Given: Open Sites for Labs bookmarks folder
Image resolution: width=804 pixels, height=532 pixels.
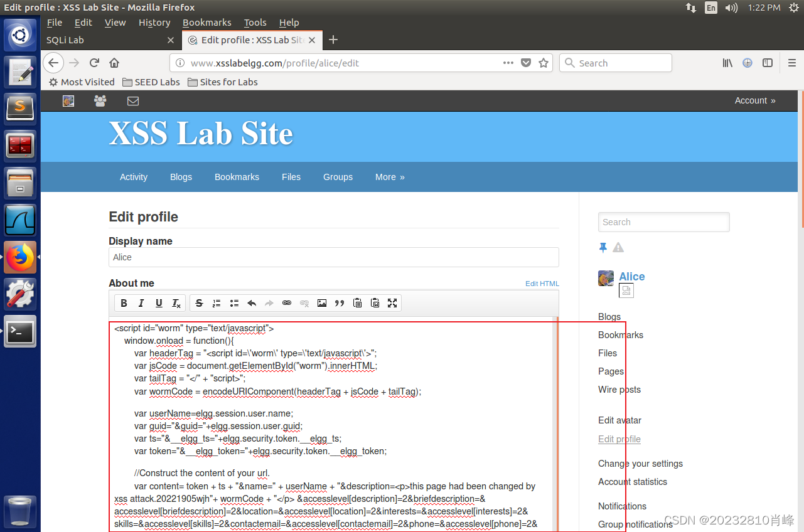Looking at the screenshot, I should pyautogui.click(x=223, y=82).
